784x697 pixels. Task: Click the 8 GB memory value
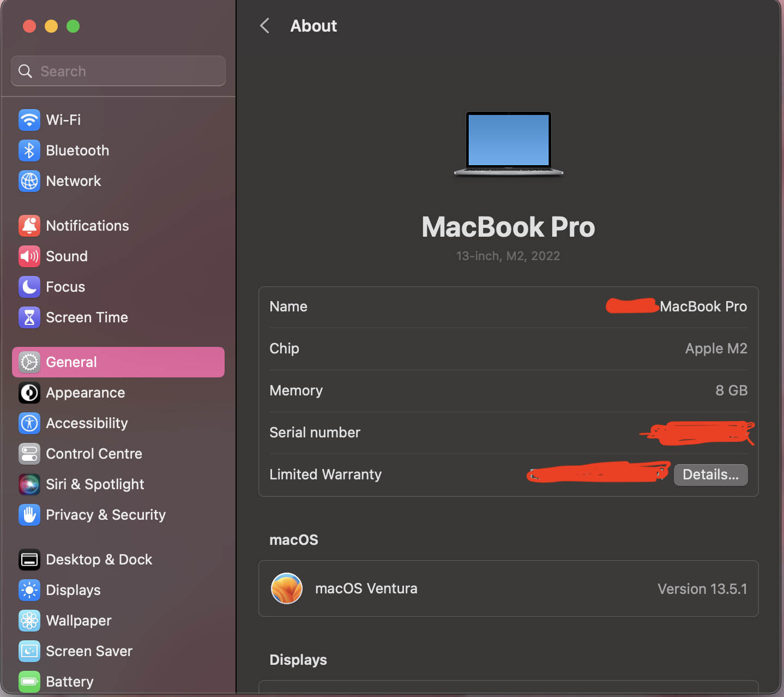(731, 390)
